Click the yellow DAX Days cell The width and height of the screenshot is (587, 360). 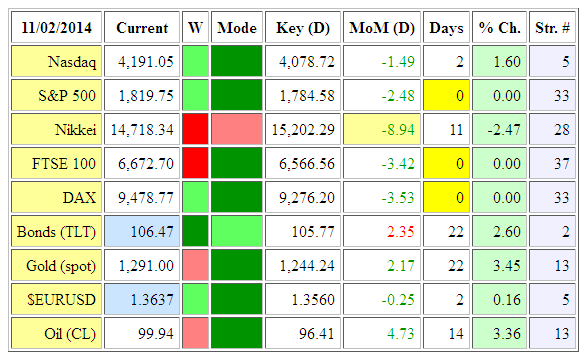446,197
